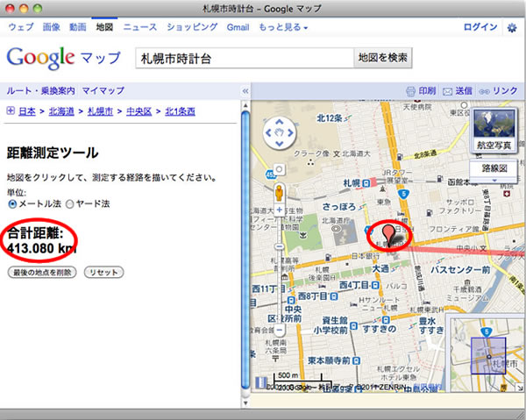Open the ウェブ tab

(21, 27)
